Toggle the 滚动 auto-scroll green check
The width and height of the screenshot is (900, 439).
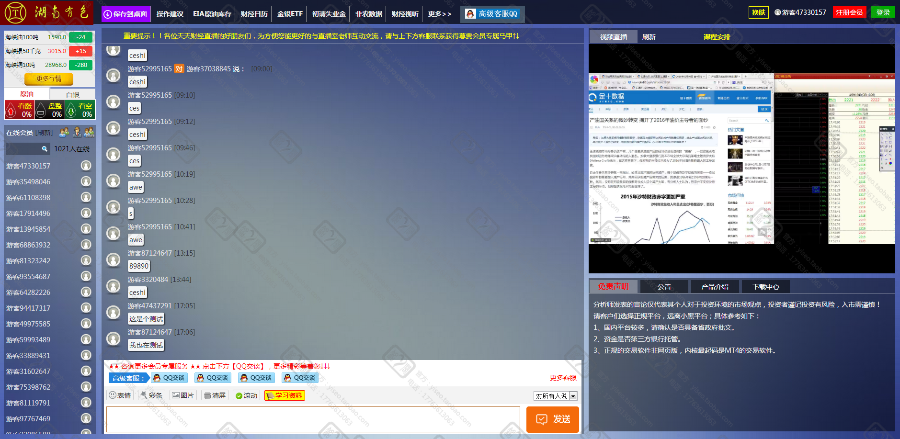tap(240, 395)
